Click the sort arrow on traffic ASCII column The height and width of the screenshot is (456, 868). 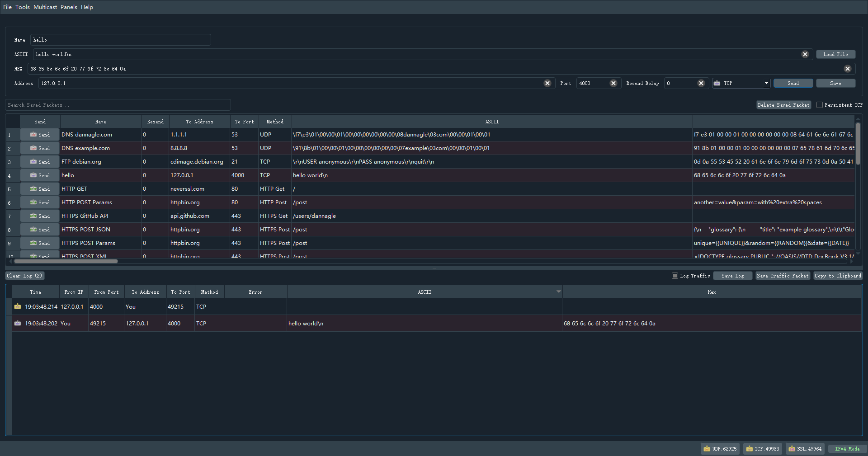pos(559,291)
